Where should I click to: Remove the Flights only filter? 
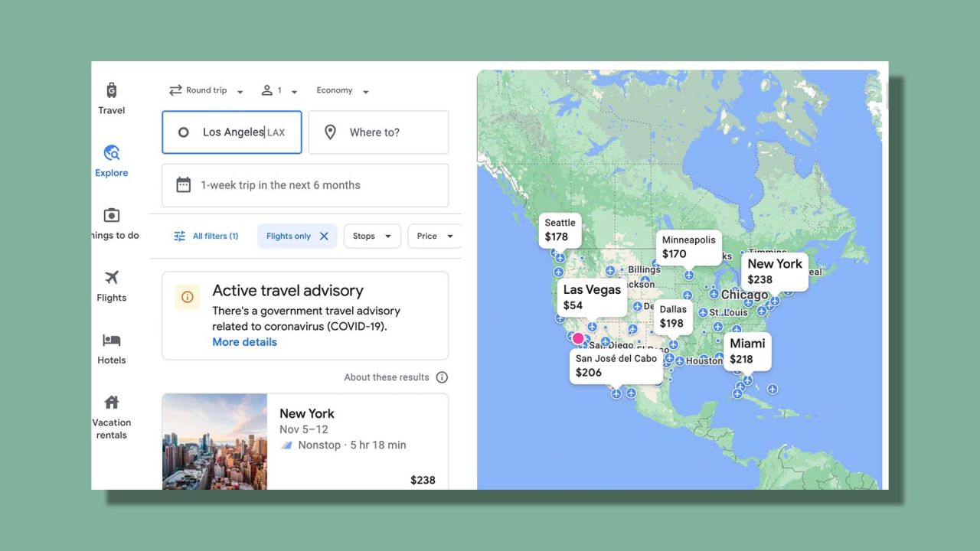tap(324, 236)
